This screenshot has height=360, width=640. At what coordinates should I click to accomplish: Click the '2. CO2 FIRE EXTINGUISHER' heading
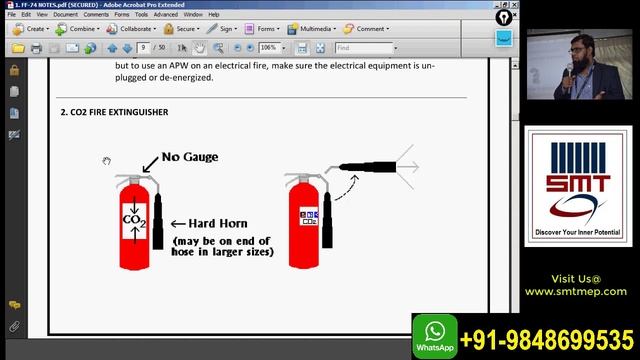(114, 112)
